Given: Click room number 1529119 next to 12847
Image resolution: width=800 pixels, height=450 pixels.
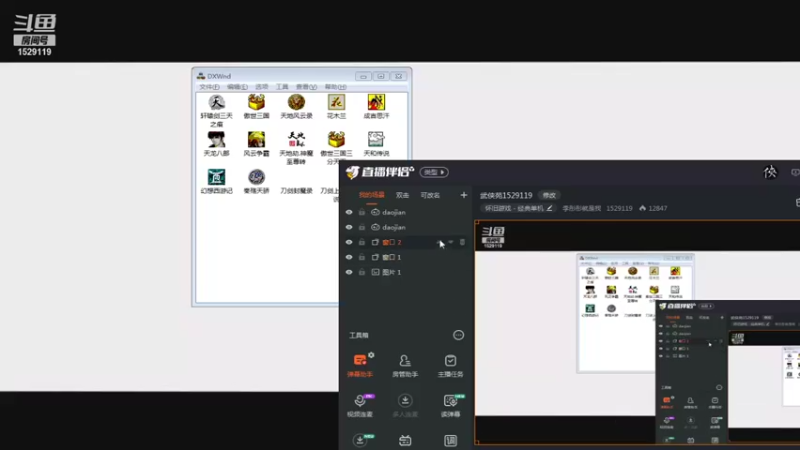Looking at the screenshot, I should click(619, 208).
